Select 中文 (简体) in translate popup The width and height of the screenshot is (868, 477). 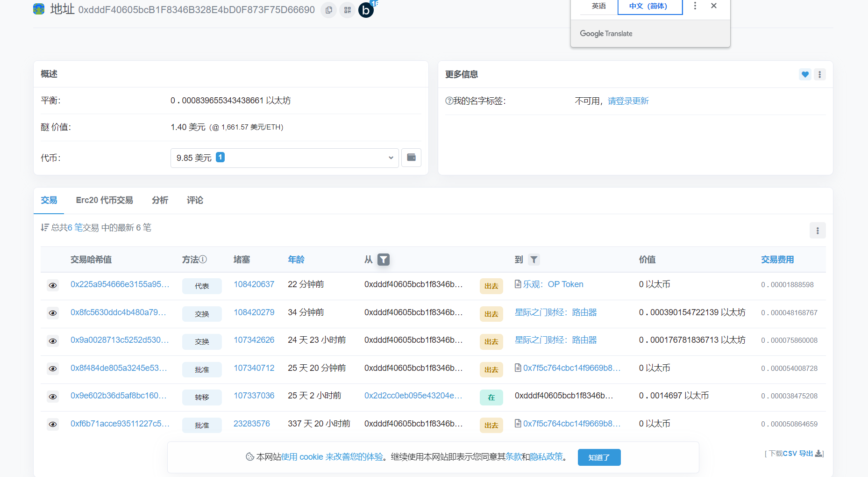click(650, 6)
